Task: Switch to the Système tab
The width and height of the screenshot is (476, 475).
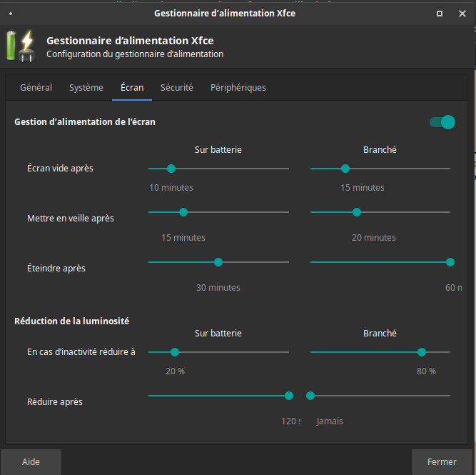Action: [x=86, y=88]
